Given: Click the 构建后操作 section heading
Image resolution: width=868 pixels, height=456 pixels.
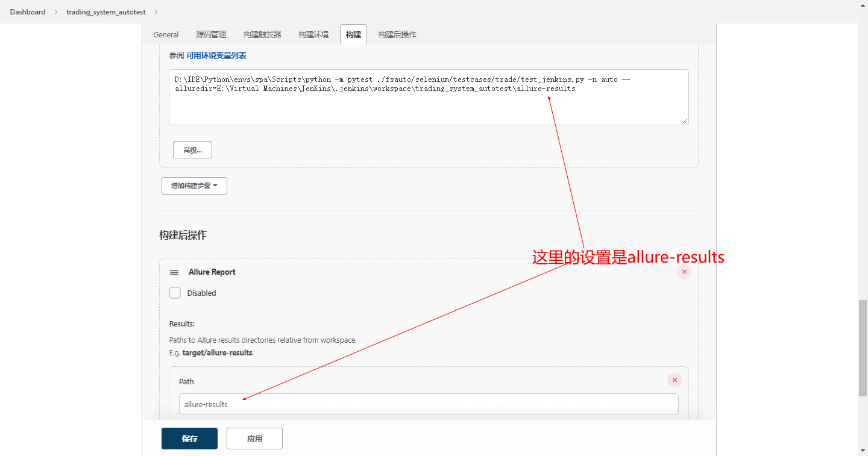Looking at the screenshot, I should 183,235.
